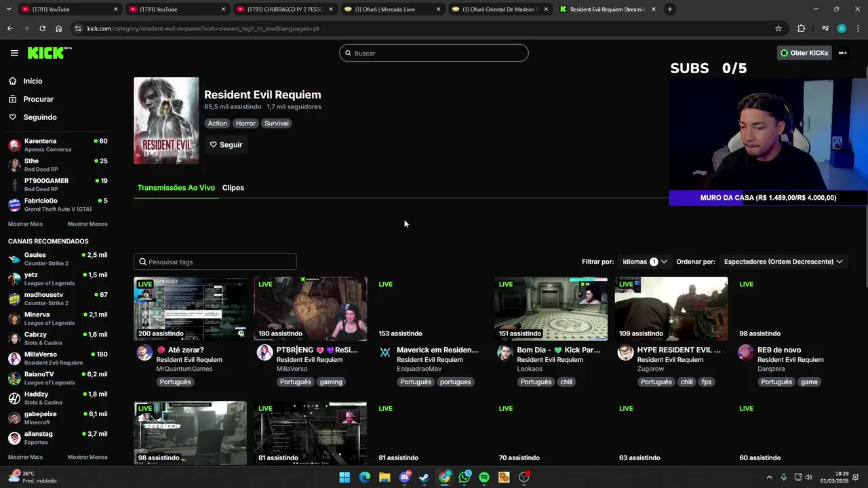The height and width of the screenshot is (488, 868).
Task: Open the Windows Start menu
Action: point(344,477)
